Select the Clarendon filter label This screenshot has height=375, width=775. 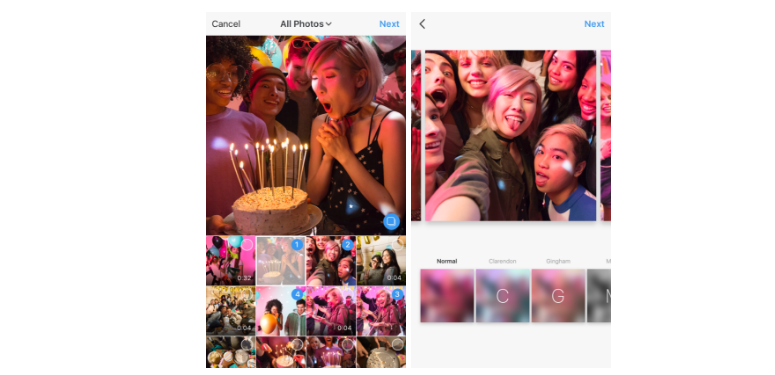[x=502, y=261]
